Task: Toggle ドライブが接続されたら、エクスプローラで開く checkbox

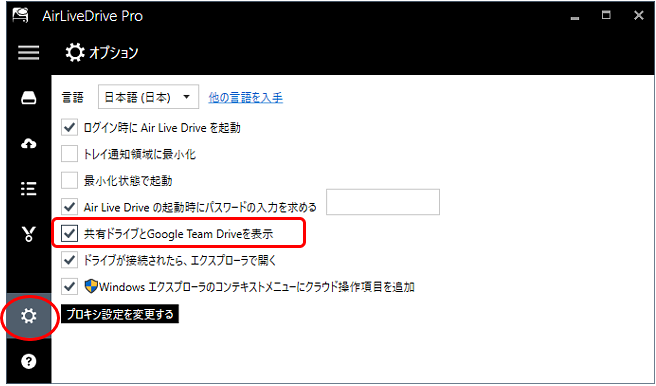Action: (x=69, y=260)
